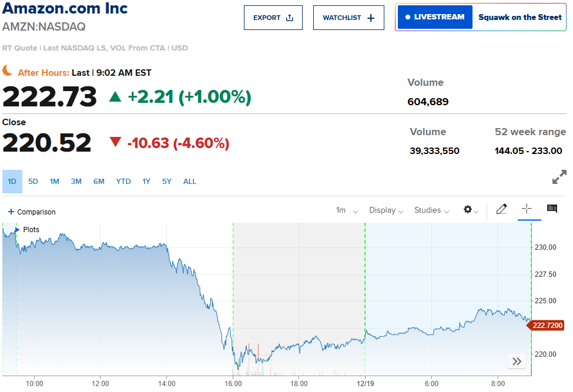Open the chart drawing pencil tool
The width and height of the screenshot is (573, 392).
pyautogui.click(x=501, y=209)
